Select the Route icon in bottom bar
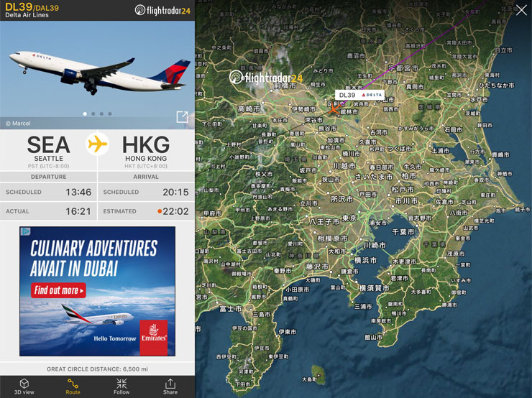 click(x=73, y=384)
